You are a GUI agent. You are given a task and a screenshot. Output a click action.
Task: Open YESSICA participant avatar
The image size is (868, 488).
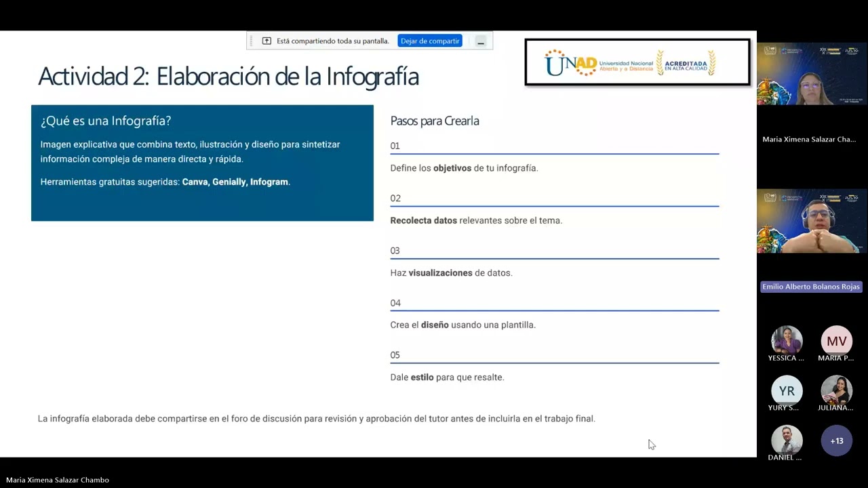click(x=787, y=340)
